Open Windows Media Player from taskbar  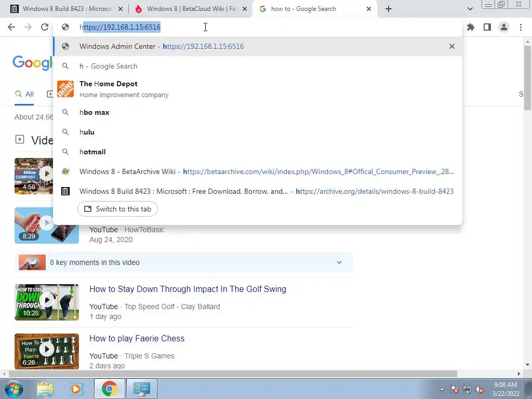coord(77,389)
